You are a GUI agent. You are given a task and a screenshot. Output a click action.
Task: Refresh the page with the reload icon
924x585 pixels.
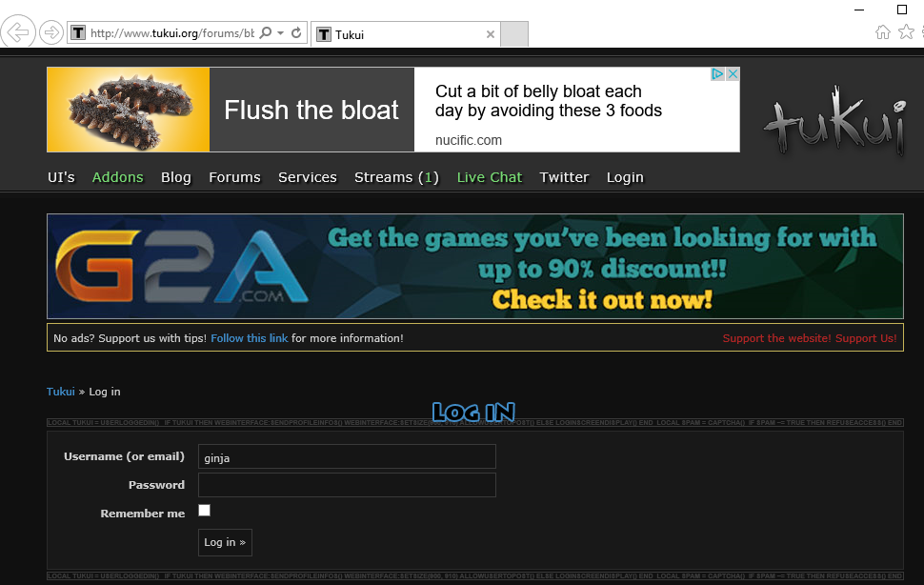tap(296, 33)
